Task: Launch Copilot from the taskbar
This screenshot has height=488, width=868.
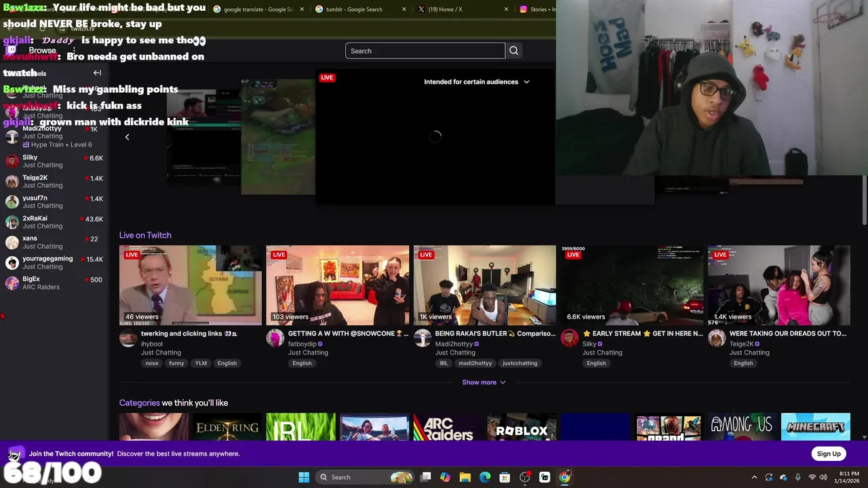Action: point(445,477)
